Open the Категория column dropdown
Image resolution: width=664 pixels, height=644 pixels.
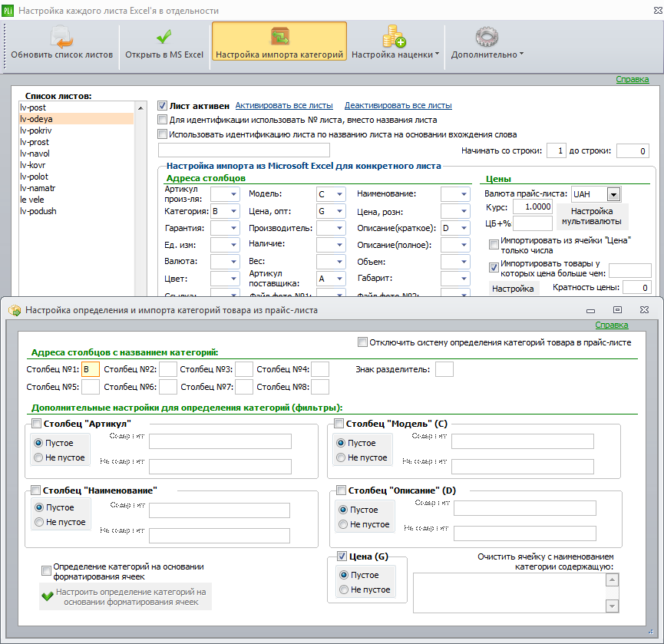click(234, 211)
